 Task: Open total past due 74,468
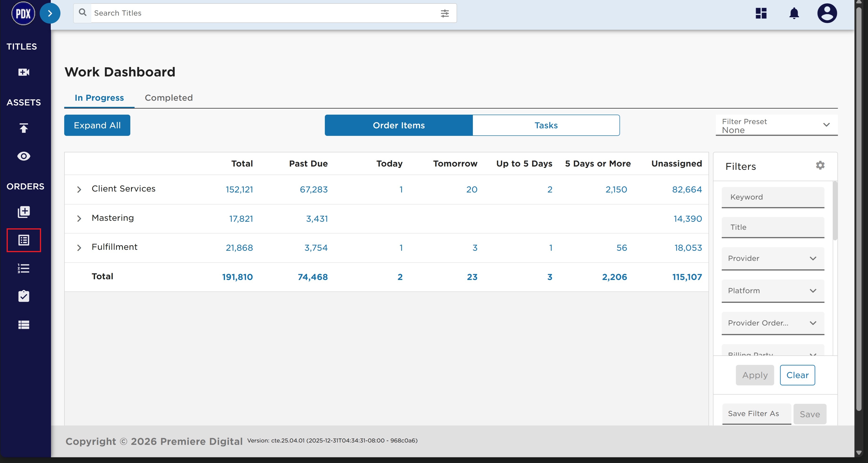(313, 277)
